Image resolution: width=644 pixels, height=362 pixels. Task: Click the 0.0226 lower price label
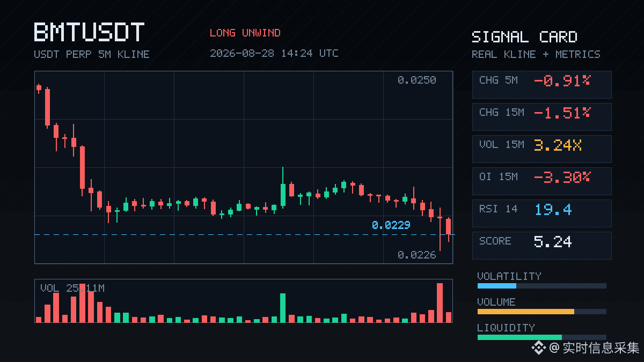[x=417, y=255]
